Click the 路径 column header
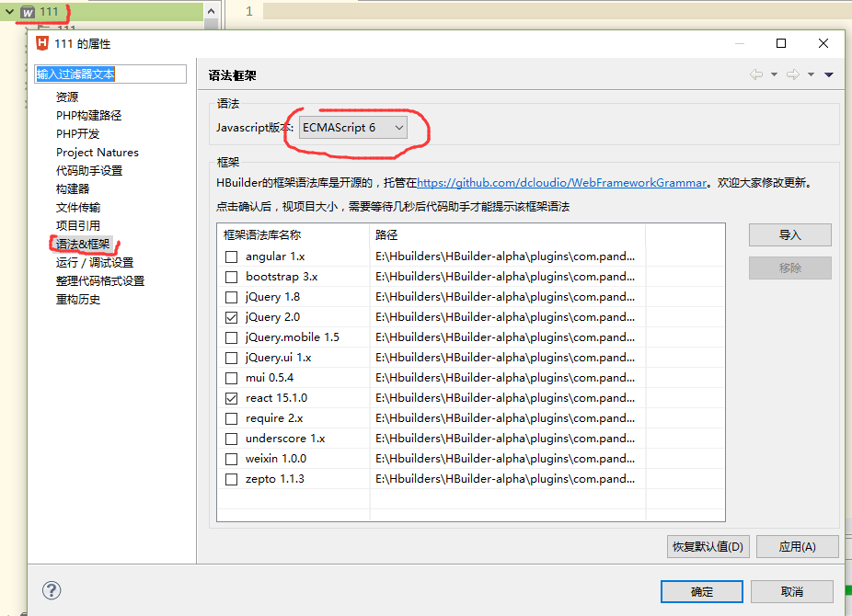Viewport: 852px width, 616px height. click(x=508, y=235)
